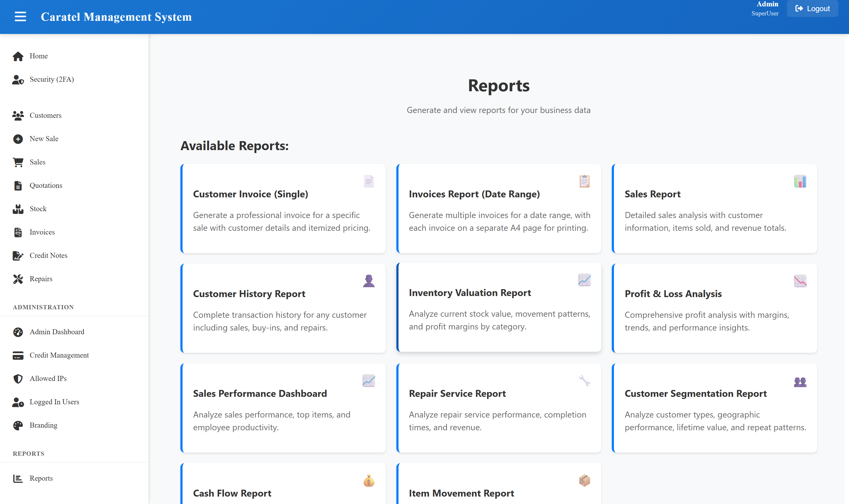Click the downtrend chart icon on Profit & Loss card
This screenshot has width=849, height=504.
[x=800, y=281]
